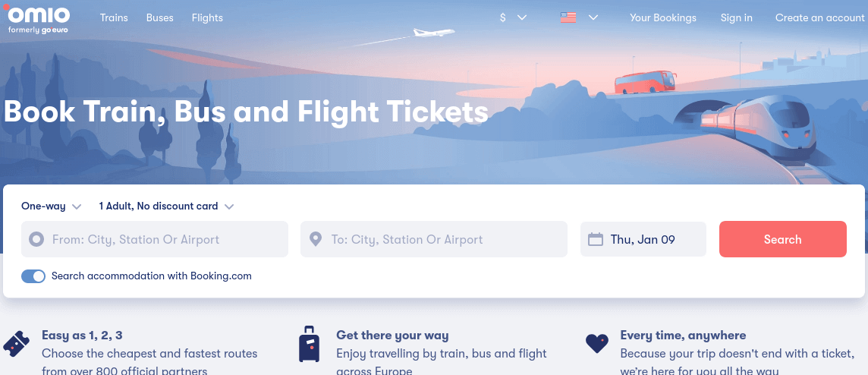Open the One-way trip type dropdown

click(51, 206)
